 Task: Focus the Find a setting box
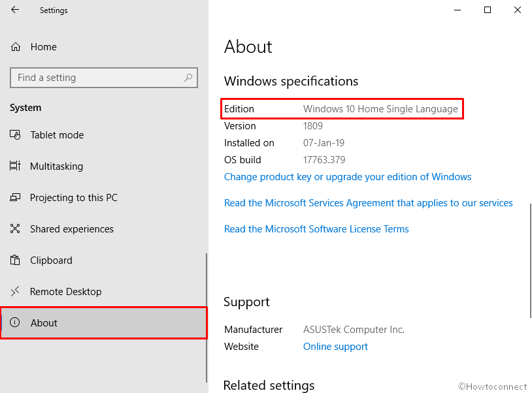[x=104, y=78]
